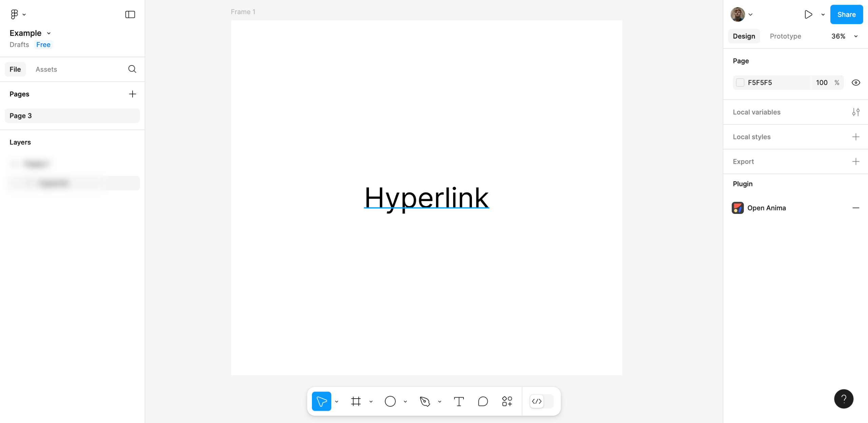Viewport: 868px width, 423px height.
Task: Expand the shape tools chevron
Action: point(405,402)
